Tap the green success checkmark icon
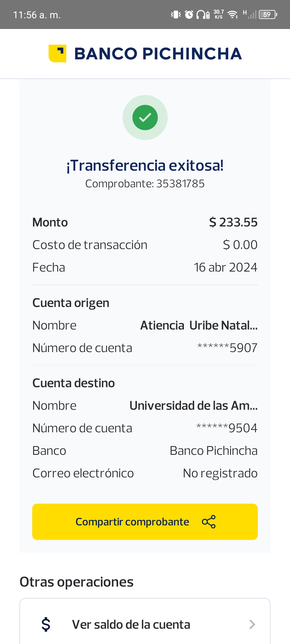290x644 pixels. (145, 118)
